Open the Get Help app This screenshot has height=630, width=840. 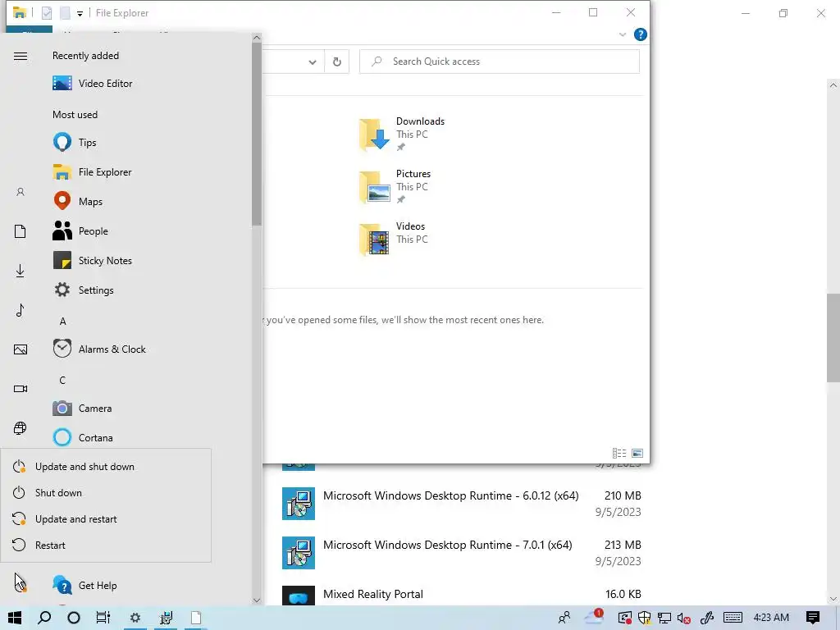click(x=84, y=586)
